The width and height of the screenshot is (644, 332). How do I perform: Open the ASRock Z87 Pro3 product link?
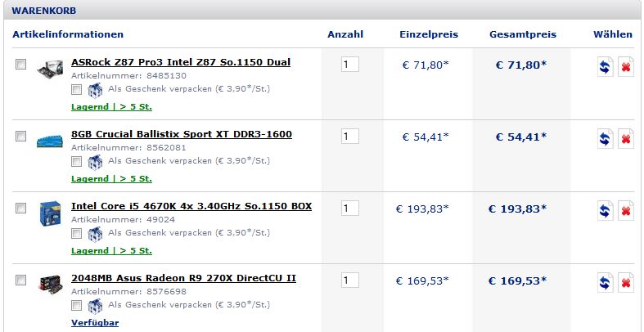pyautogui.click(x=181, y=62)
